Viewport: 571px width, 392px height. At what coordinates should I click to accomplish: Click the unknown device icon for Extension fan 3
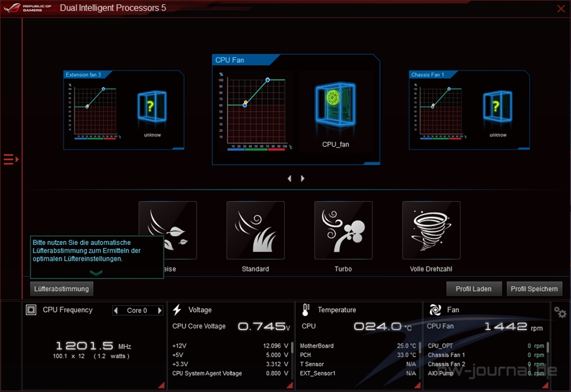click(152, 107)
